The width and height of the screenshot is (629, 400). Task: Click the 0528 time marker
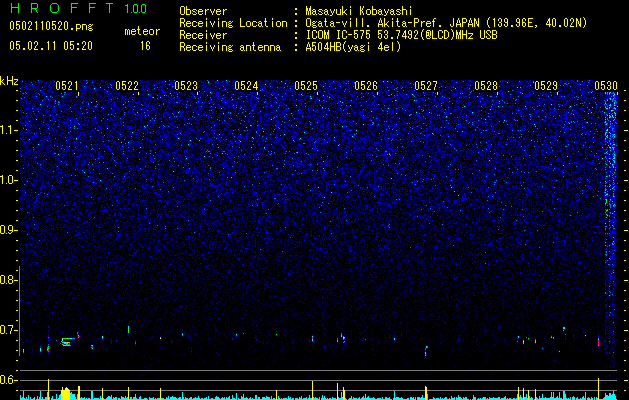(486, 86)
